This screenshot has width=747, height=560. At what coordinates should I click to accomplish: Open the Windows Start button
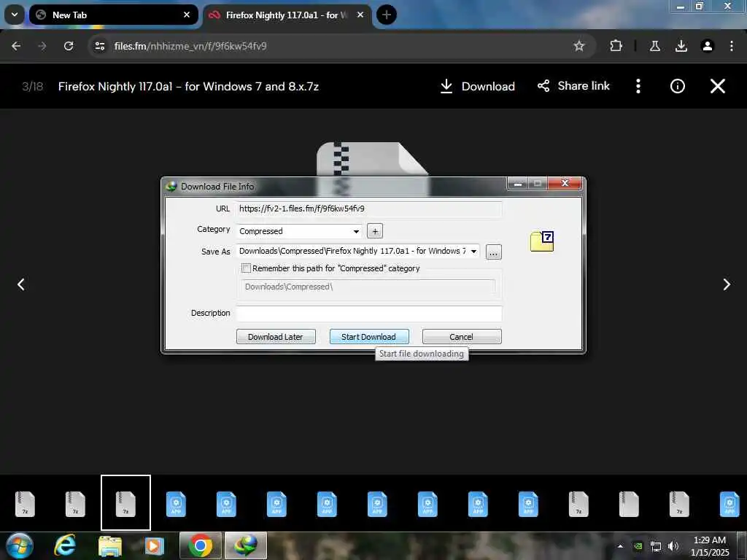pyautogui.click(x=20, y=545)
